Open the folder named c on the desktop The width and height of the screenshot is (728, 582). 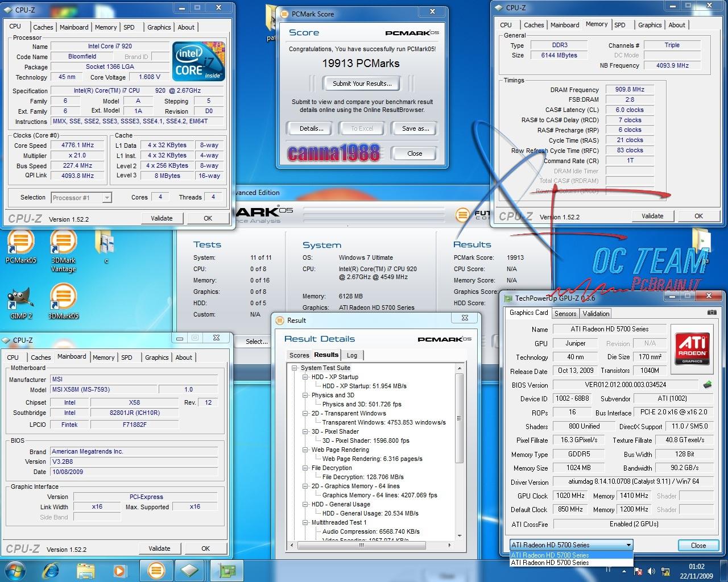coord(105,247)
